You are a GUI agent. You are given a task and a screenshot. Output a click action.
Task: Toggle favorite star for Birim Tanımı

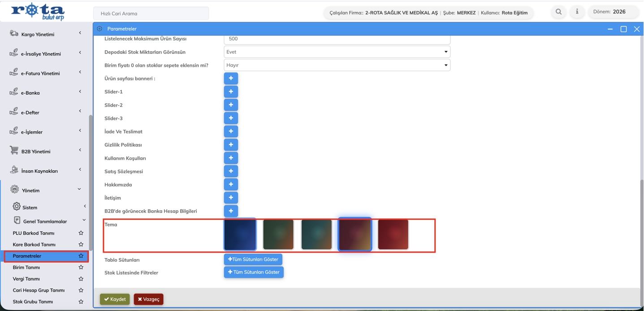81,267
